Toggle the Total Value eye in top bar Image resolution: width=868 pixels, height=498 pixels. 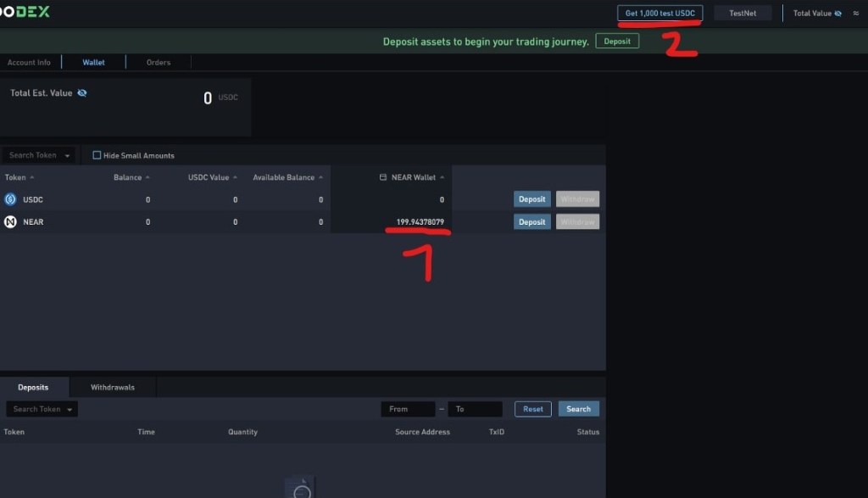pyautogui.click(x=837, y=13)
